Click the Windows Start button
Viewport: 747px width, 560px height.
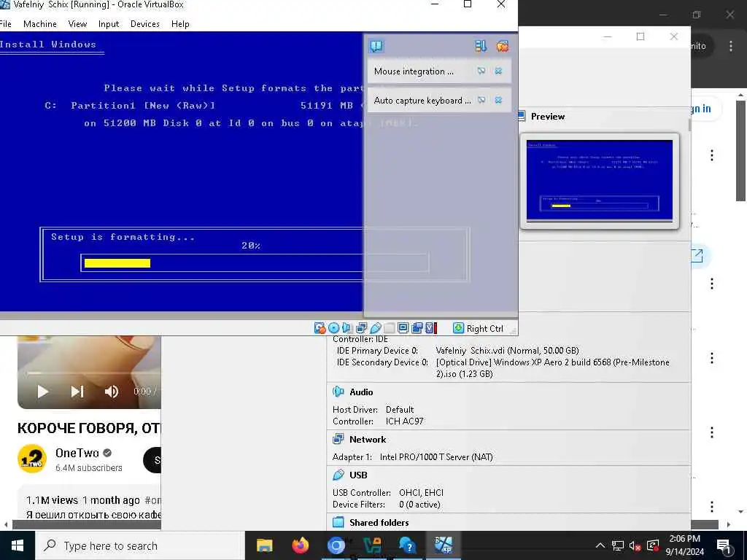[x=18, y=545]
